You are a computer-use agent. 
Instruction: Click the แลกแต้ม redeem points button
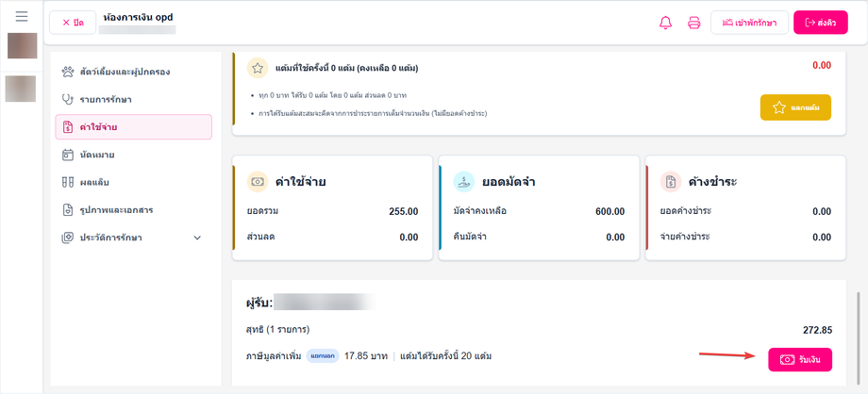pos(795,107)
